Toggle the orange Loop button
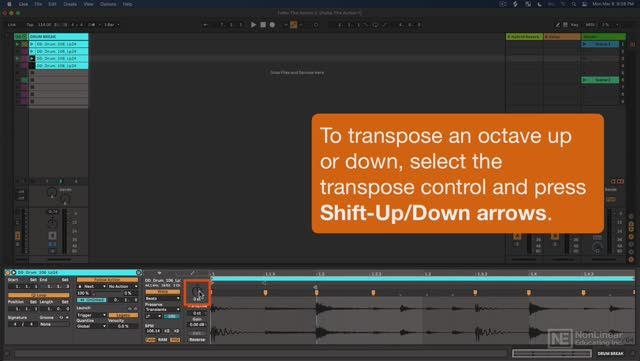 [39, 295]
